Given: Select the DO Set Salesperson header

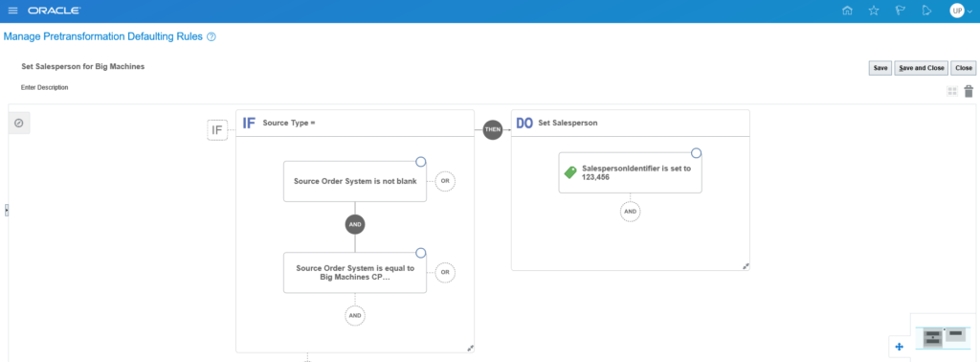Looking at the screenshot, I should 630,124.
